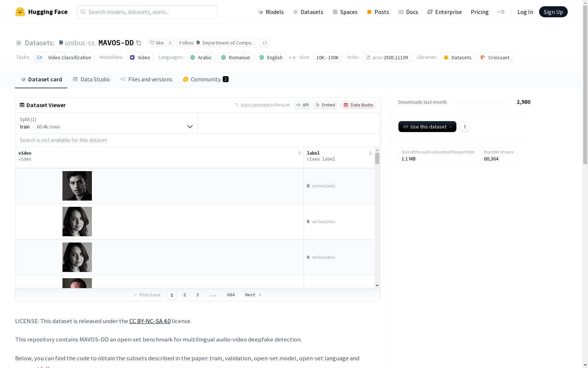Expand the Use this dataset dropdown
Screen dimensions: 588x368
427,127
